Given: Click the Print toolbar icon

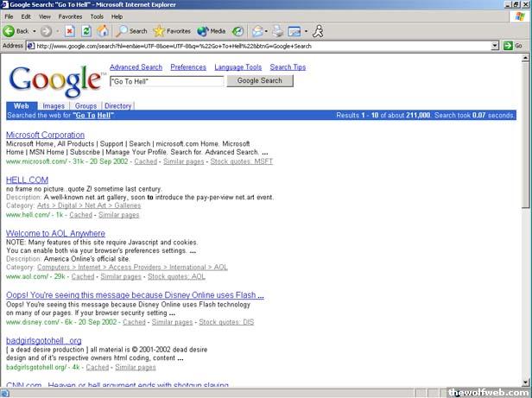Looking at the screenshot, I should click(277, 30).
